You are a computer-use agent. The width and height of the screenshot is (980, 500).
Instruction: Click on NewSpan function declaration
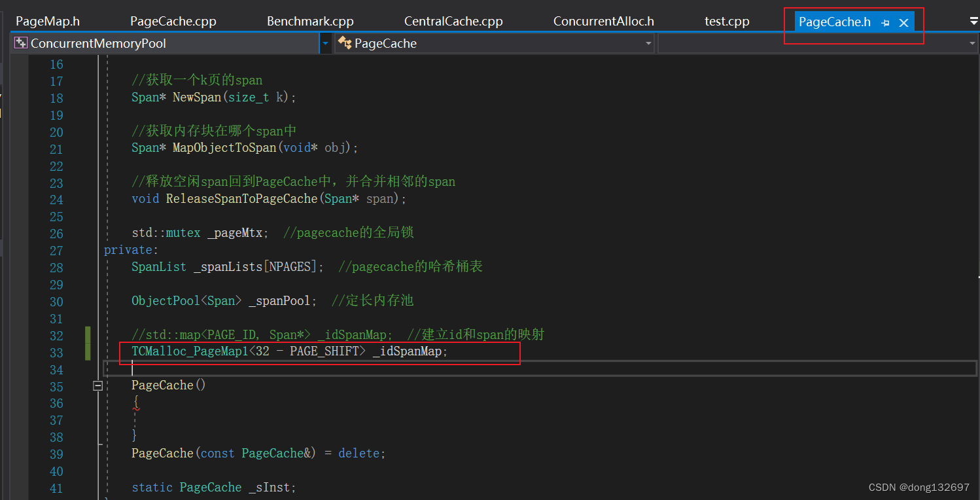click(214, 98)
